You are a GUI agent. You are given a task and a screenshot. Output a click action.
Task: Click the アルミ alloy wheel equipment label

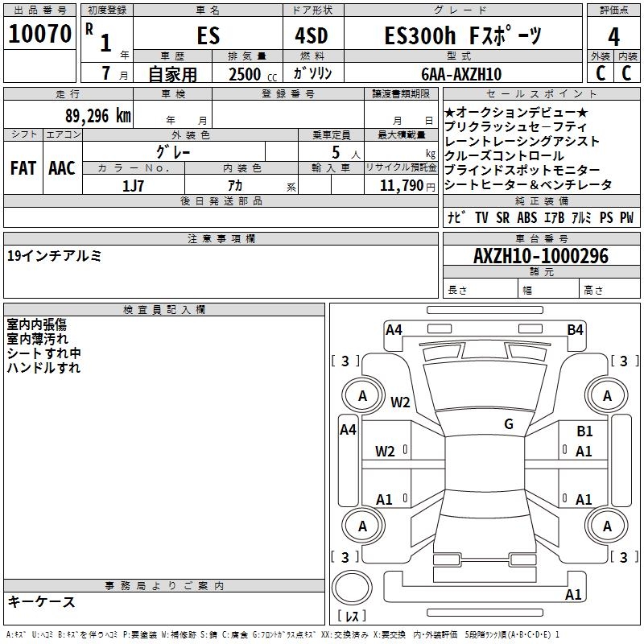pyautogui.click(x=581, y=217)
